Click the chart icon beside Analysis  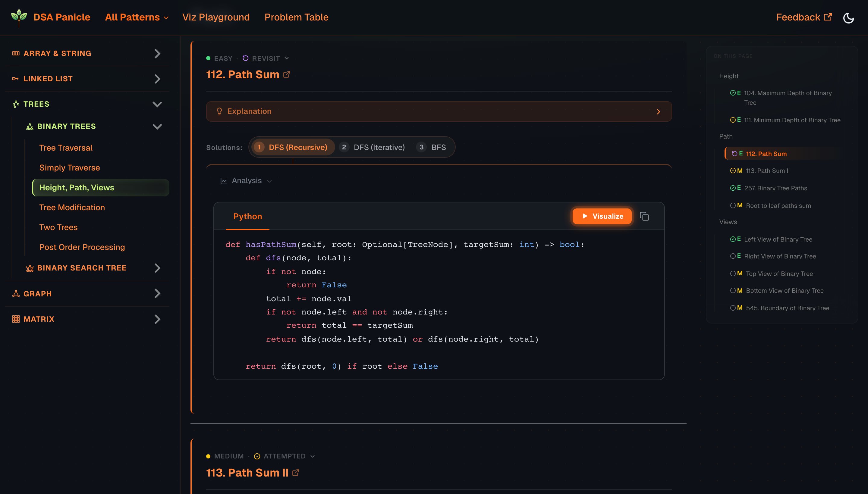click(224, 181)
